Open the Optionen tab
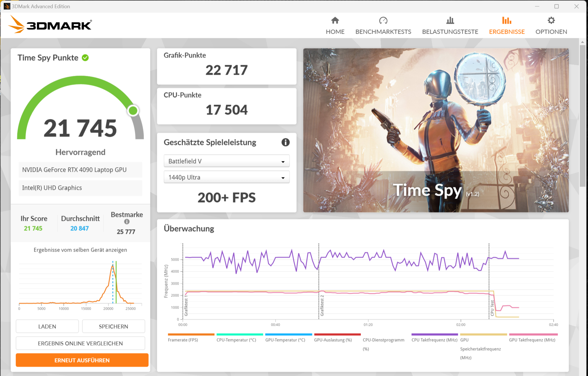The width and height of the screenshot is (588, 376). 551,26
